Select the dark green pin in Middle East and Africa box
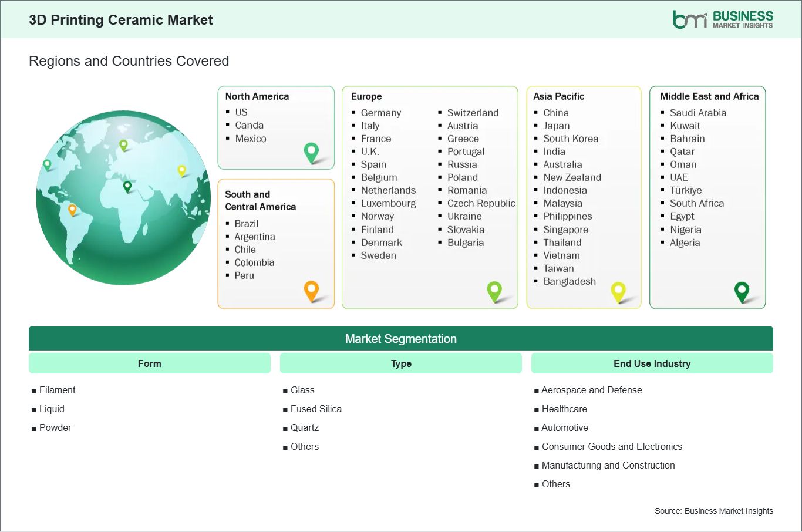 pos(743,291)
